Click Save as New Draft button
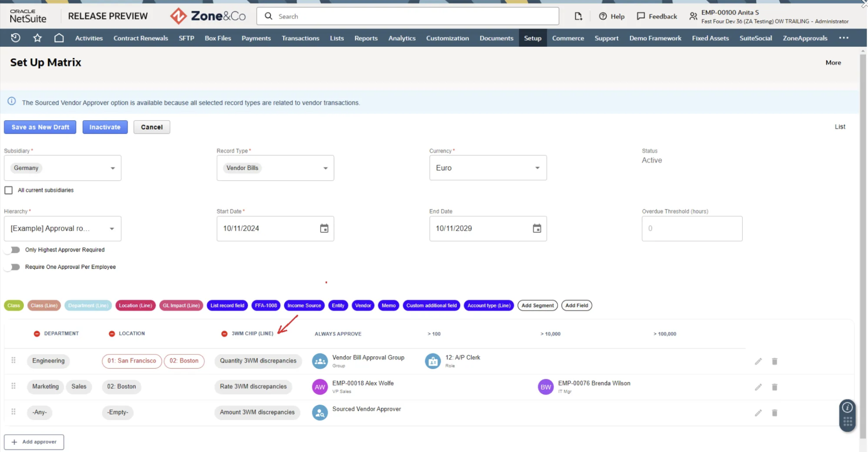This screenshot has width=868, height=452. (40, 127)
